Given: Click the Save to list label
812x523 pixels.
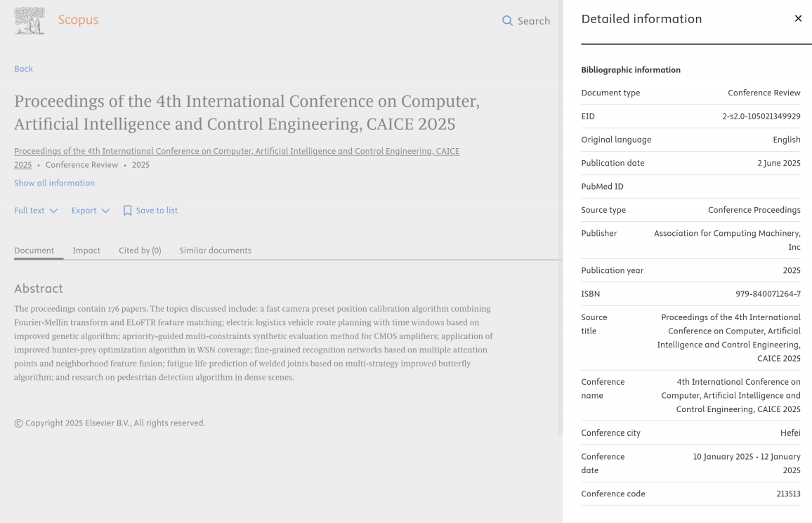Looking at the screenshot, I should coord(157,211).
